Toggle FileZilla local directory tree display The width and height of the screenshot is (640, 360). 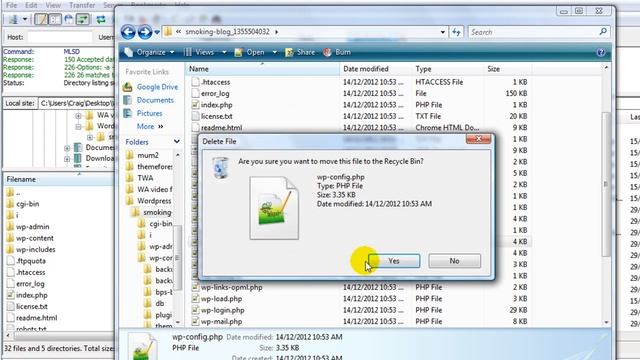(55, 19)
